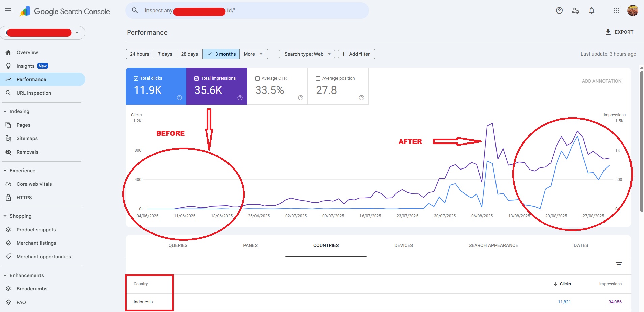Open the hamburger main menu
The height and width of the screenshot is (312, 644).
tap(8, 11)
